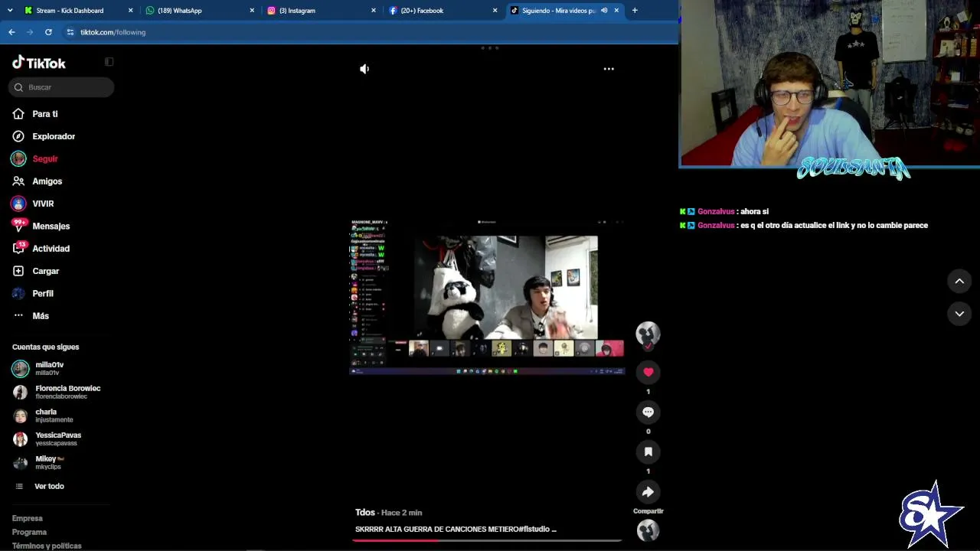Open the Términos y políticas link

coord(47,546)
